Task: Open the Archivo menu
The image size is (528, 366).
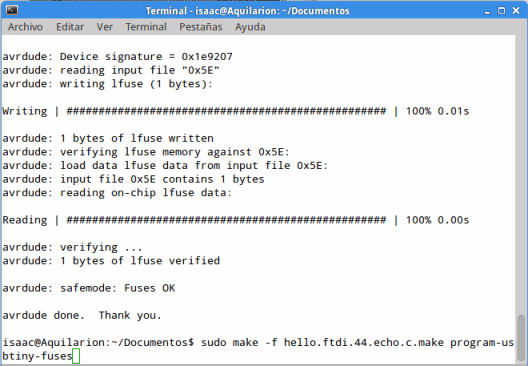Action: coord(25,27)
